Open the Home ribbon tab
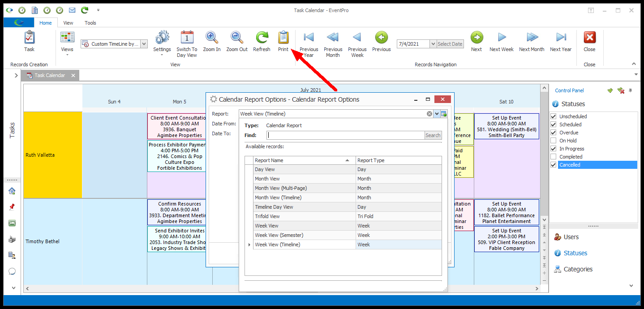This screenshot has width=644, height=309. point(45,23)
